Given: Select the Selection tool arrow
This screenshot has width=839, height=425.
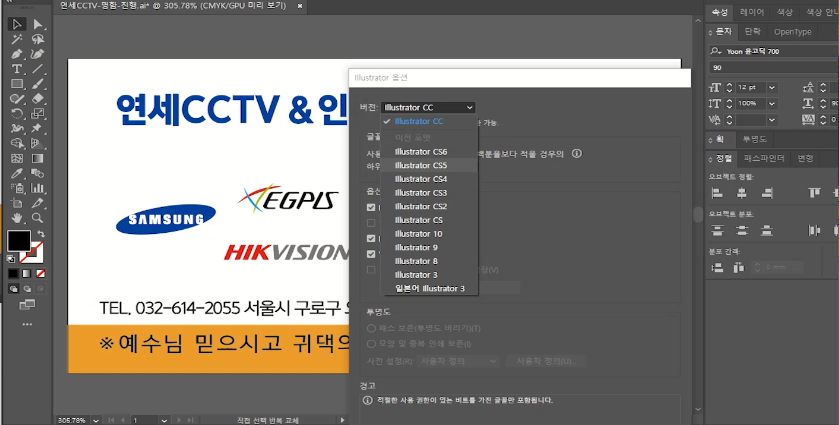Looking at the screenshot, I should [x=17, y=25].
